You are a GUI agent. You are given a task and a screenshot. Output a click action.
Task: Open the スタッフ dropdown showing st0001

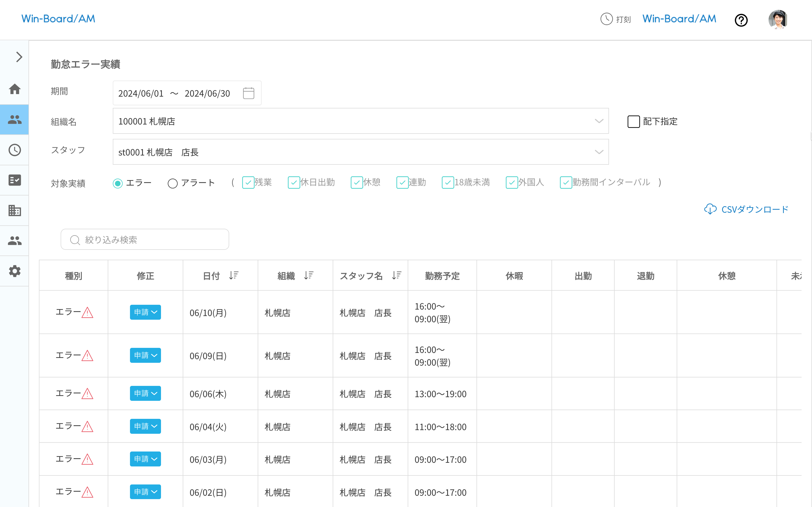[x=360, y=152]
